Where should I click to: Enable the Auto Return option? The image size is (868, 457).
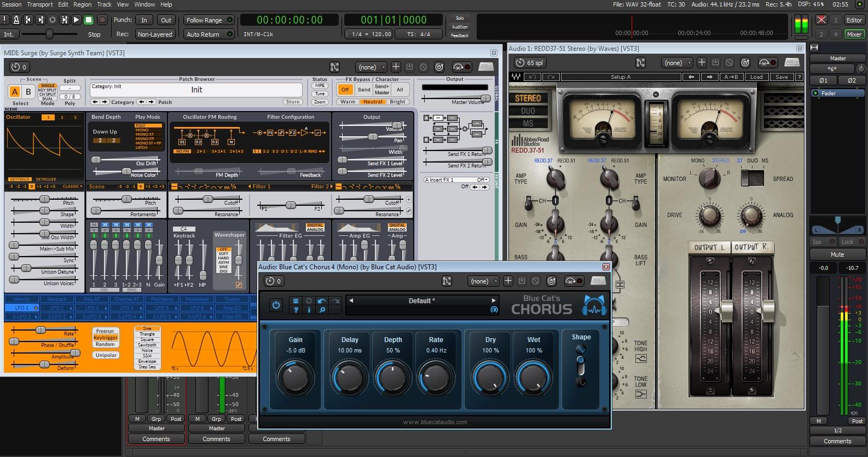click(x=209, y=34)
